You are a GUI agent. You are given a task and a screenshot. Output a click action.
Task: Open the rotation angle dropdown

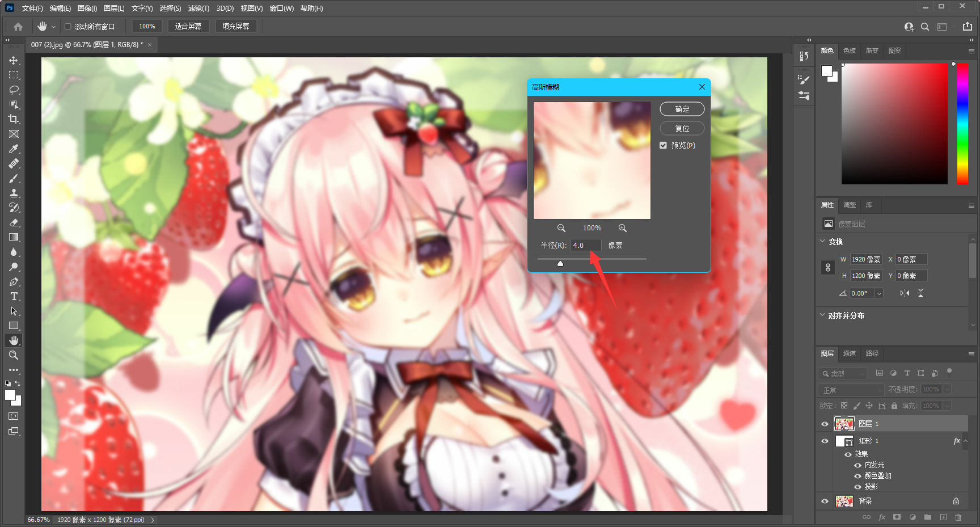pos(879,293)
